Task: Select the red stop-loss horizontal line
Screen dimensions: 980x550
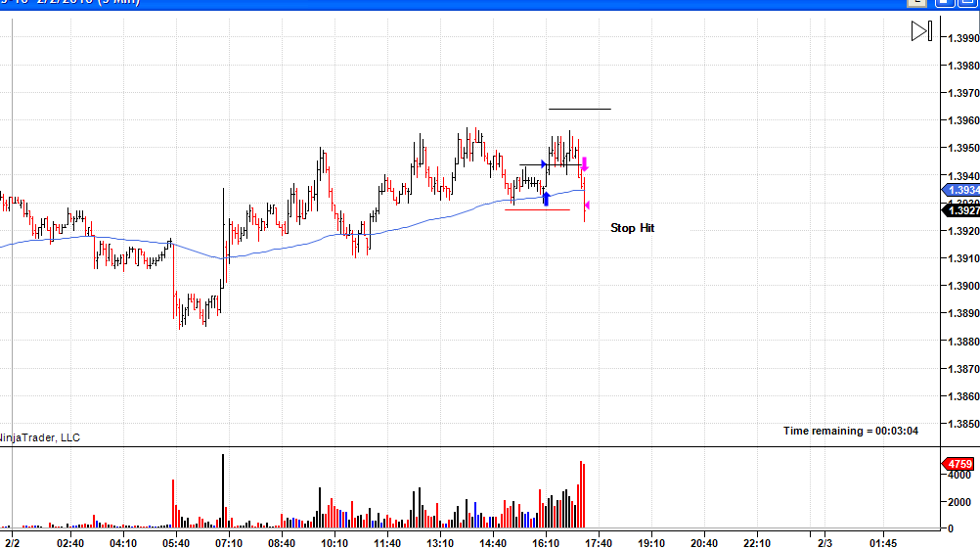Action: [537, 209]
